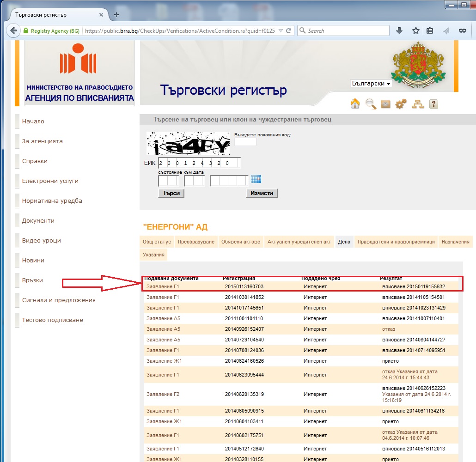
Task: Select the Назначения tab
Action: pos(455,242)
